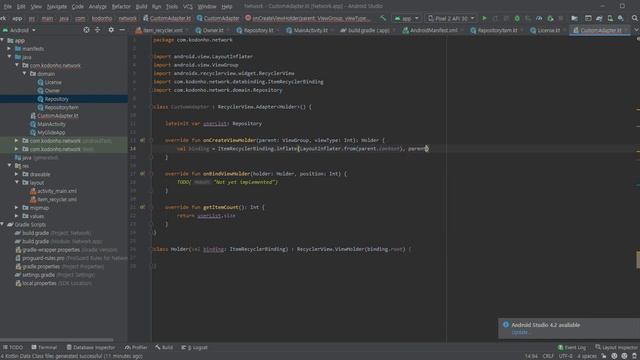Click Update link in Android Studio 4.2 notification

(x=520, y=332)
